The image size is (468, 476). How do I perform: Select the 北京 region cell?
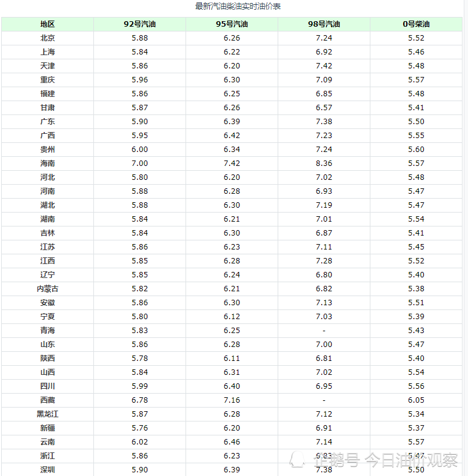[x=47, y=38]
